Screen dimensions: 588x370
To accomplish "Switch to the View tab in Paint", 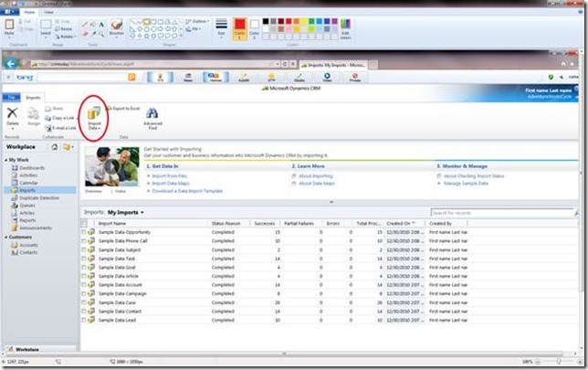I will coord(50,12).
